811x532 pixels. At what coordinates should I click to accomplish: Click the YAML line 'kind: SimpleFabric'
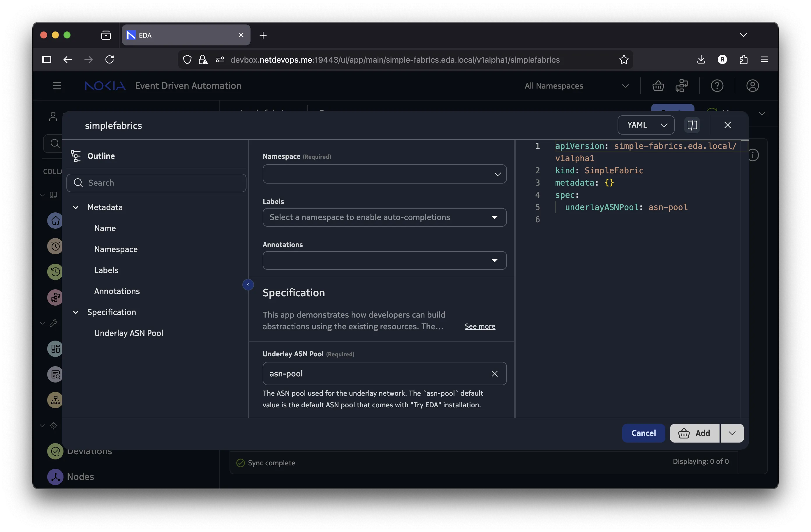point(599,170)
